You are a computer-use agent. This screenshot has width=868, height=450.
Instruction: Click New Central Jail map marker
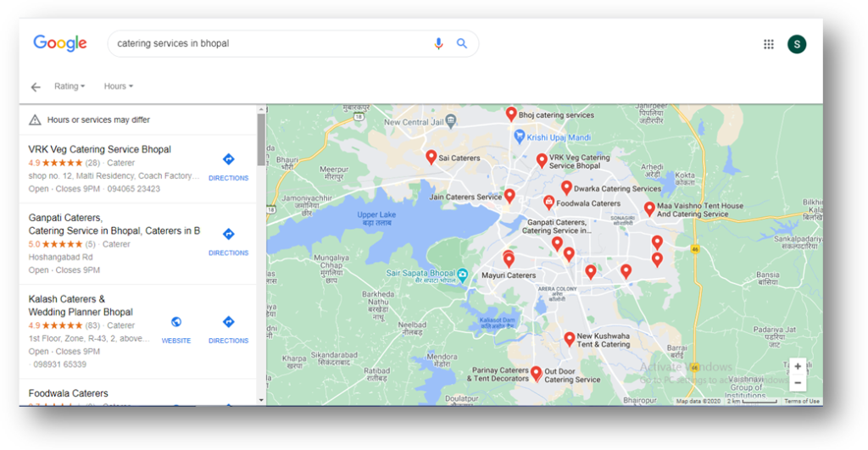coord(451,120)
